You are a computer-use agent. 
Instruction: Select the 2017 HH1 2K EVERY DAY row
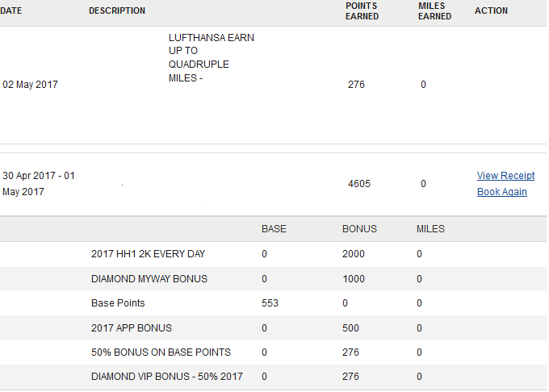(x=273, y=254)
